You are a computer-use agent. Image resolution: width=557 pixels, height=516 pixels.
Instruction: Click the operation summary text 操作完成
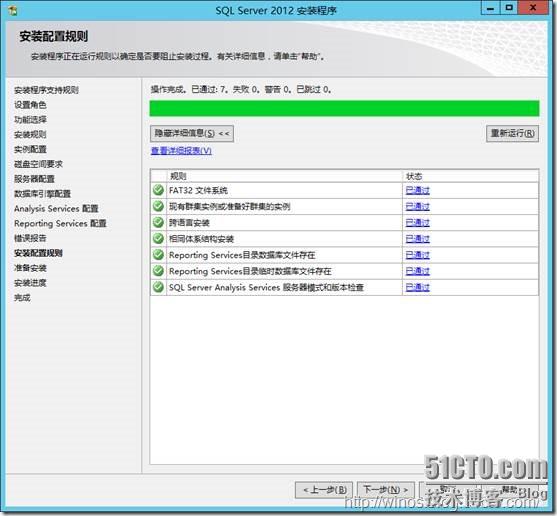click(x=241, y=89)
